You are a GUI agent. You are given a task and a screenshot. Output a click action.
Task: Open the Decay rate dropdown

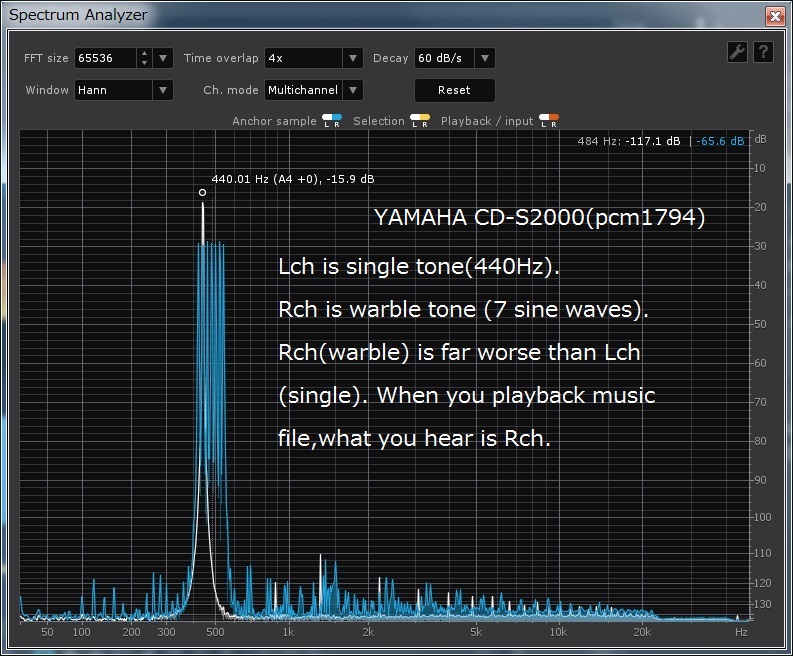485,58
